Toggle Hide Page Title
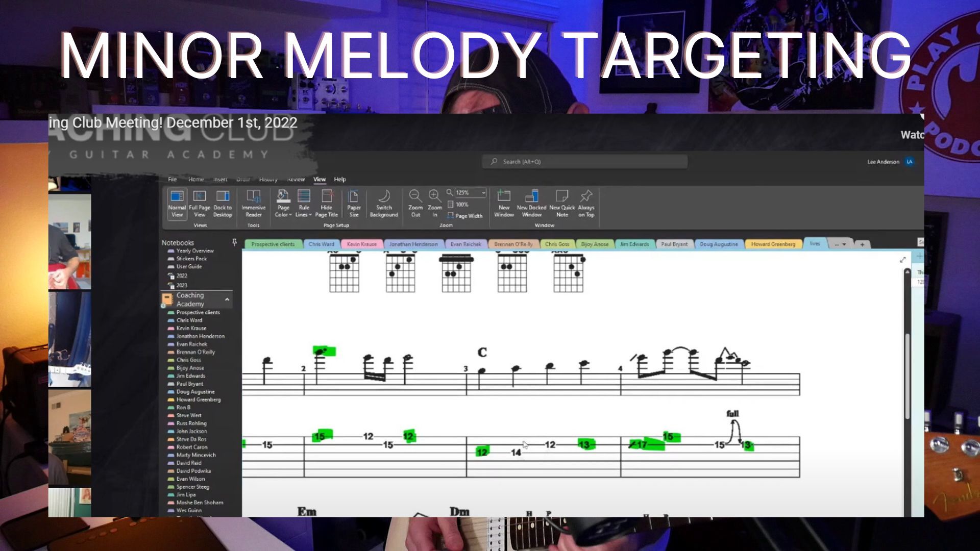Viewport: 980px width, 551px height. pyautogui.click(x=326, y=197)
